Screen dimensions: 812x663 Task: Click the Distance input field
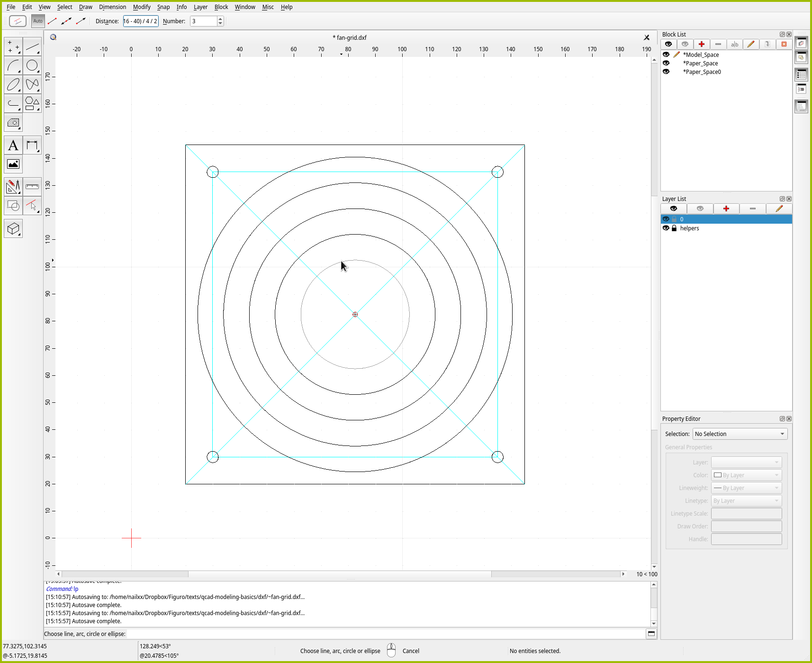pos(141,21)
